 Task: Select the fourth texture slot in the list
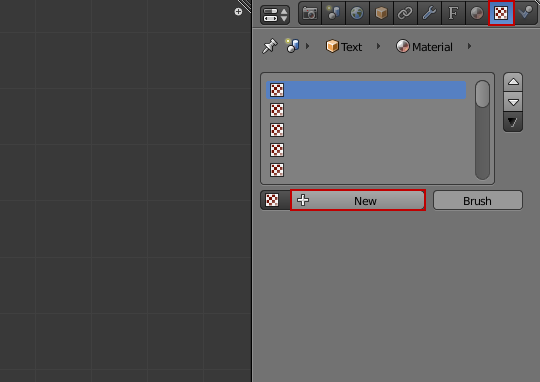366,150
